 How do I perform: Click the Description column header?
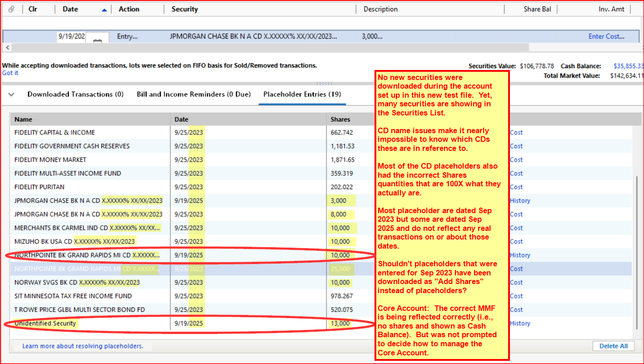point(380,9)
